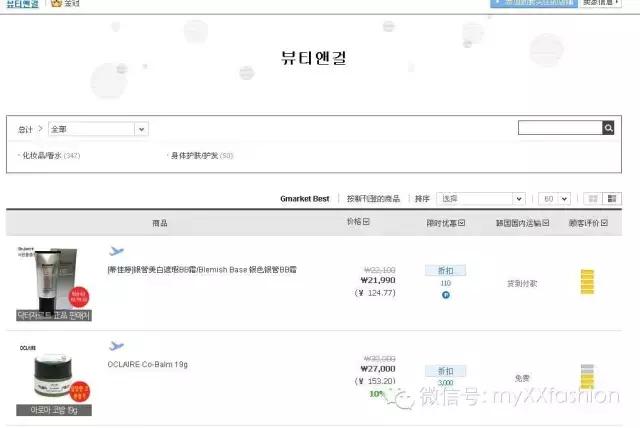Viewport: 640px width, 428px height.
Task: Open the 身体护肤/护发 category link
Action: pos(202,155)
